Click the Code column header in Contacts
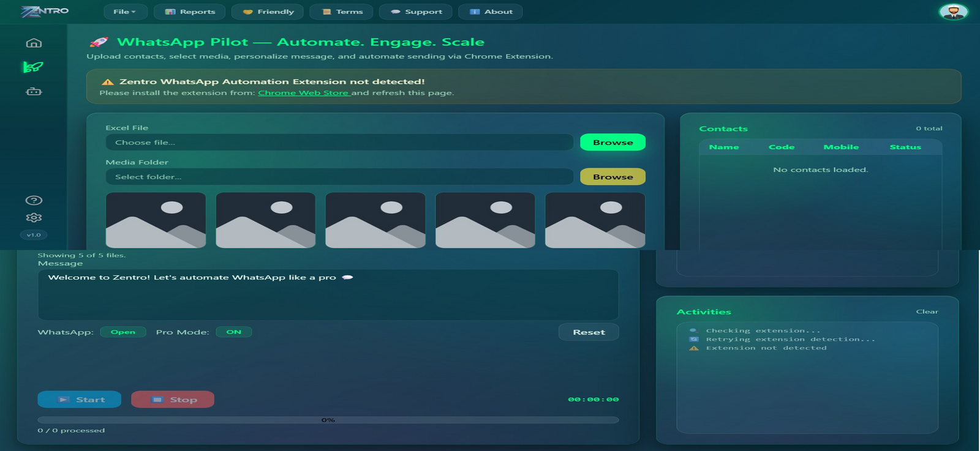The width and height of the screenshot is (980, 451). 782,147
